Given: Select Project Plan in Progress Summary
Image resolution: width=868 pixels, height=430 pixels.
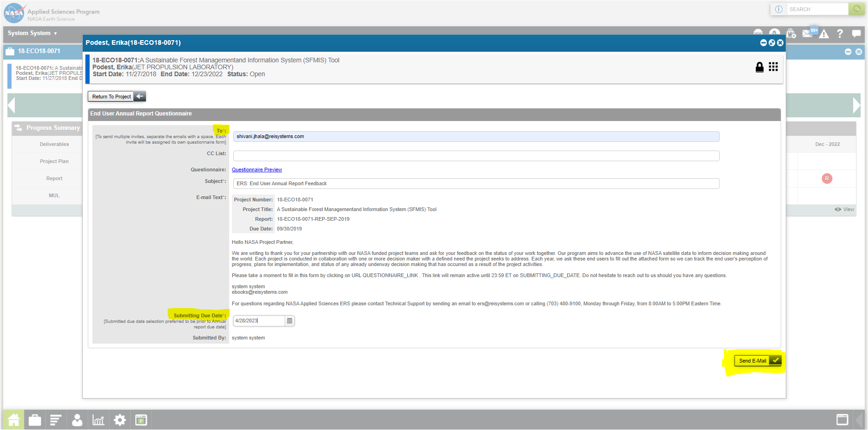Looking at the screenshot, I should [x=54, y=161].
